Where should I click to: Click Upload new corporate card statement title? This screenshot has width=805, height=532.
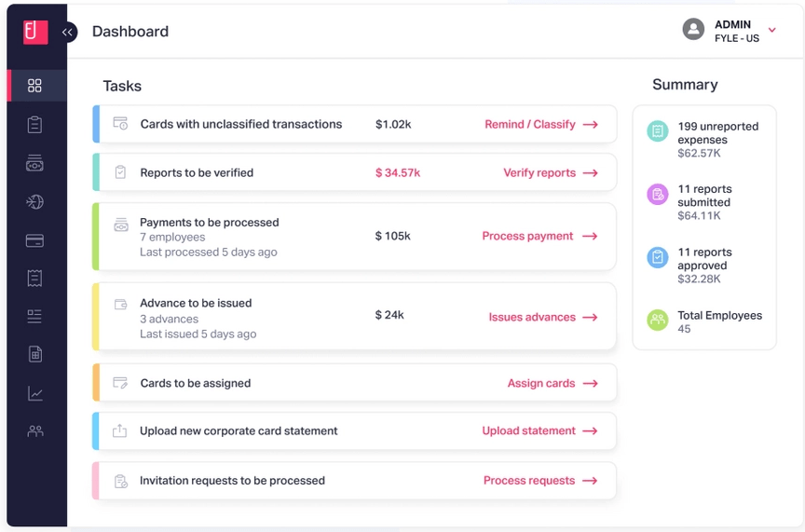(239, 430)
